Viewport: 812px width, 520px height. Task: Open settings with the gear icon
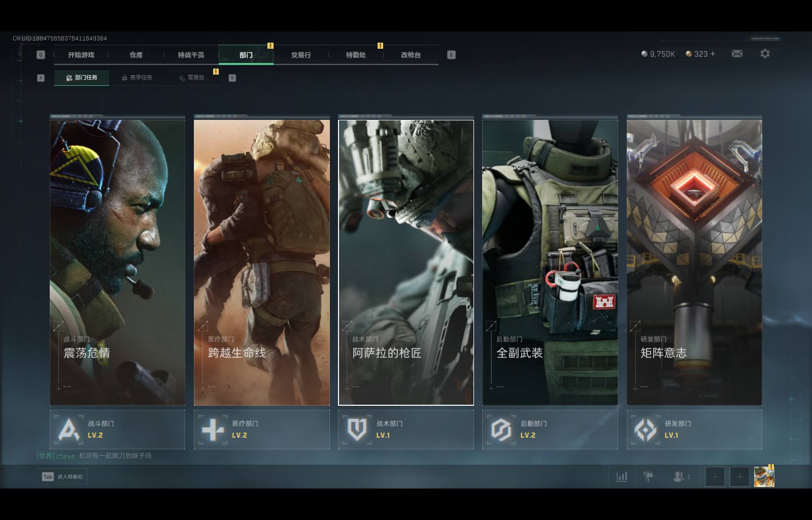pyautogui.click(x=765, y=53)
